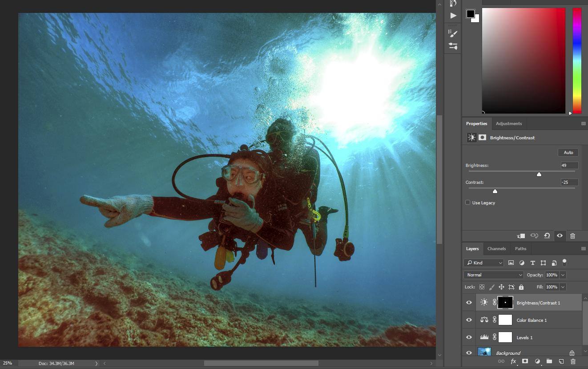Filter layers by shape layers icon

543,263
